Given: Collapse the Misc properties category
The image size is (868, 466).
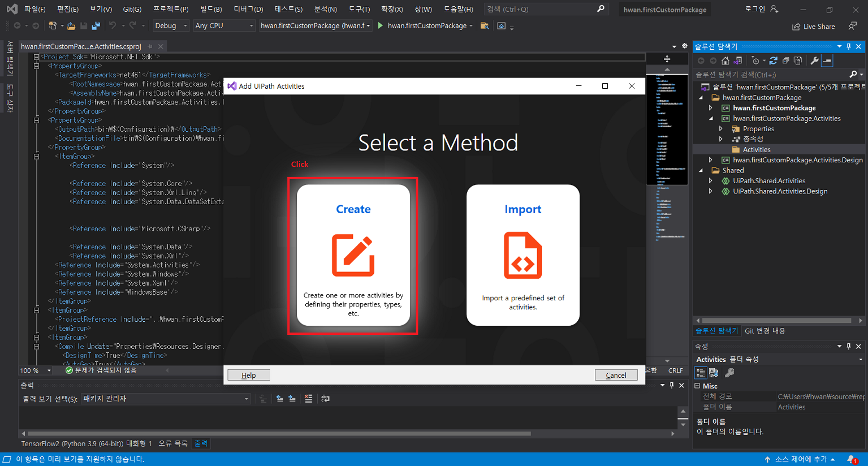Looking at the screenshot, I should pos(697,386).
